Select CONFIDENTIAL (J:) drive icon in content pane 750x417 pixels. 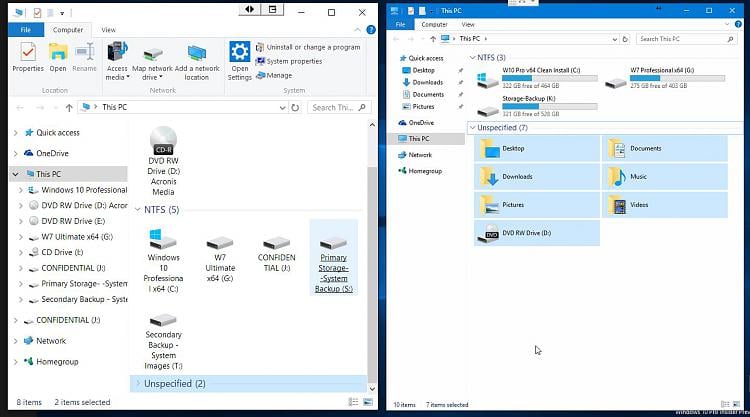(x=276, y=253)
